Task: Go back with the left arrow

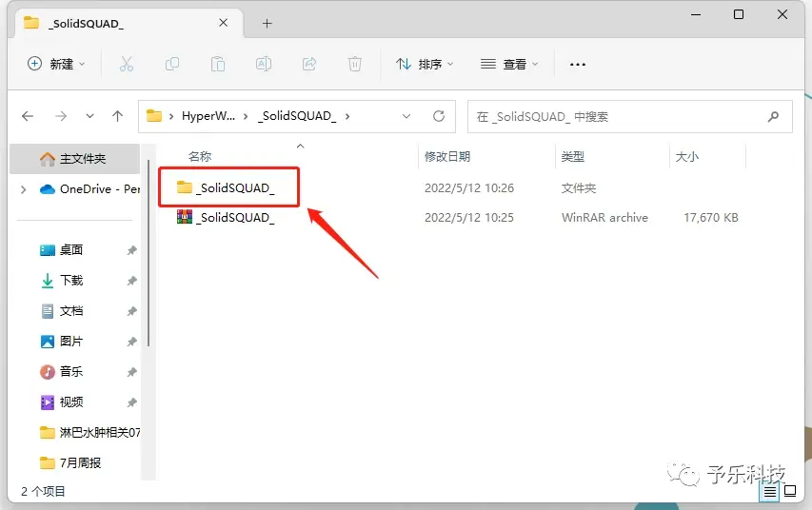Action: [x=28, y=116]
